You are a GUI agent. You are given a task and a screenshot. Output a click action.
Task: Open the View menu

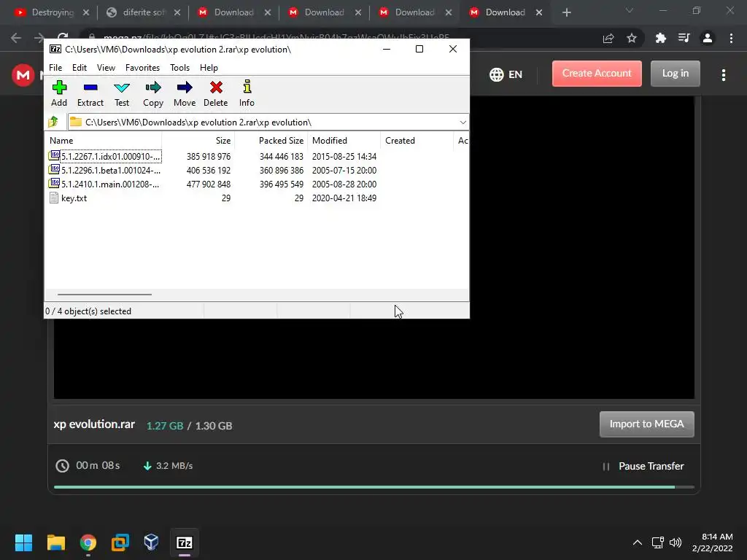pos(106,68)
